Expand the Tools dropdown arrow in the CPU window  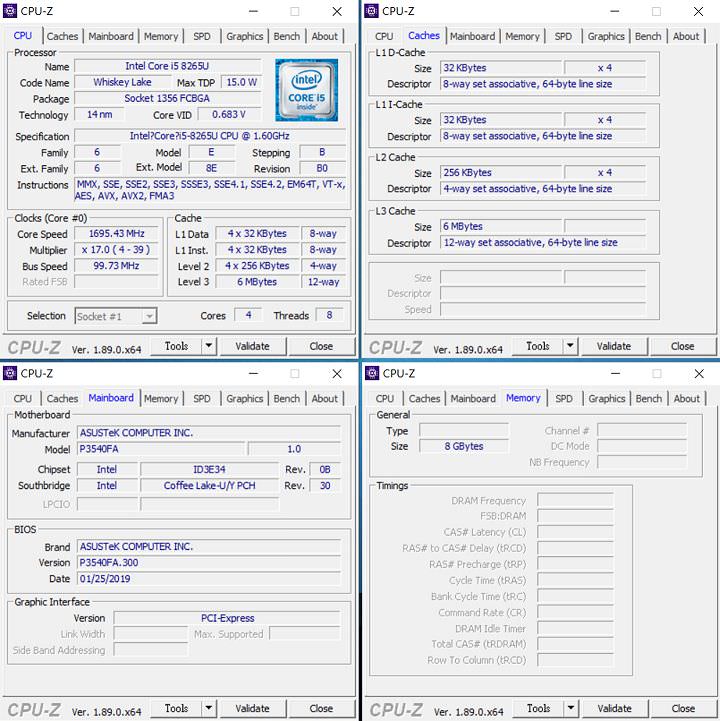(209, 346)
